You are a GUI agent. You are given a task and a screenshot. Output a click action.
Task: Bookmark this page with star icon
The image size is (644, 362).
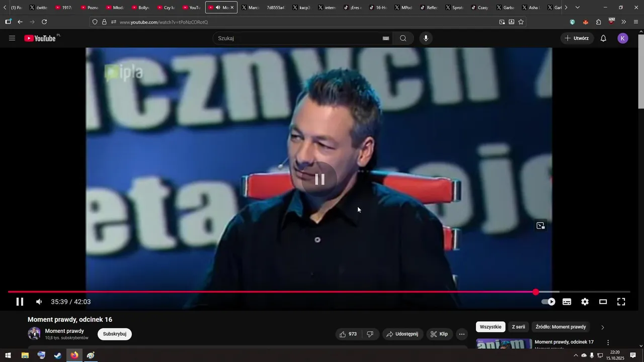pyautogui.click(x=521, y=22)
